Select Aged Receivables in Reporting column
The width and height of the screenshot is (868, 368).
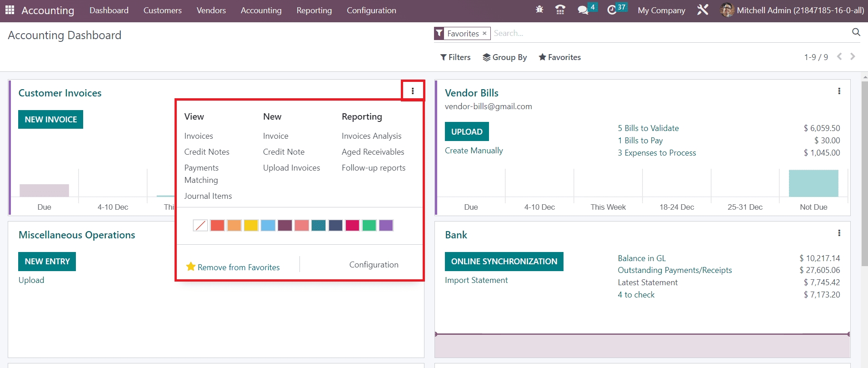click(373, 152)
